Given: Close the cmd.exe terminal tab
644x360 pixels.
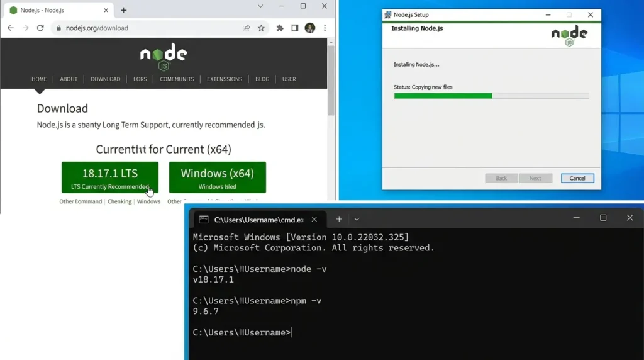Looking at the screenshot, I should click(x=314, y=220).
